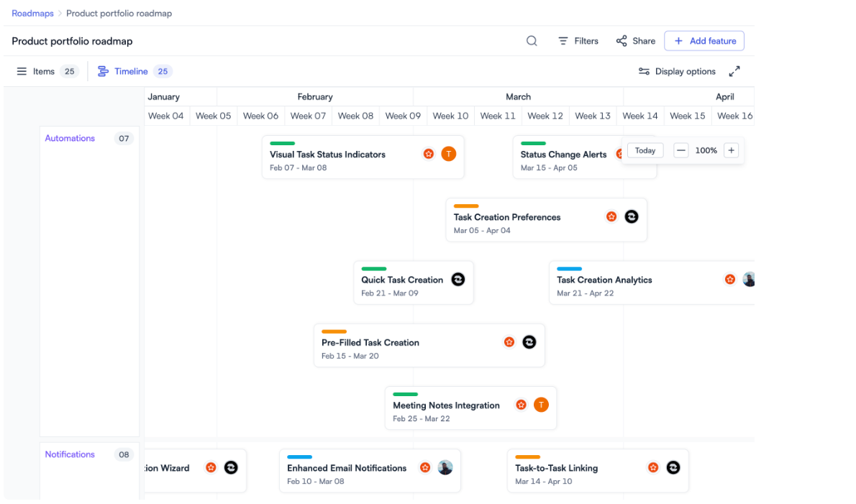Go to Roadmaps breadcrumb link
This screenshot has width=856, height=504.
(x=33, y=13)
